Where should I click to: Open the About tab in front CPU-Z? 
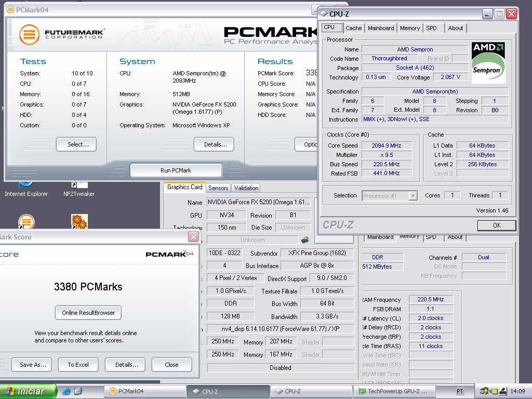455,28
